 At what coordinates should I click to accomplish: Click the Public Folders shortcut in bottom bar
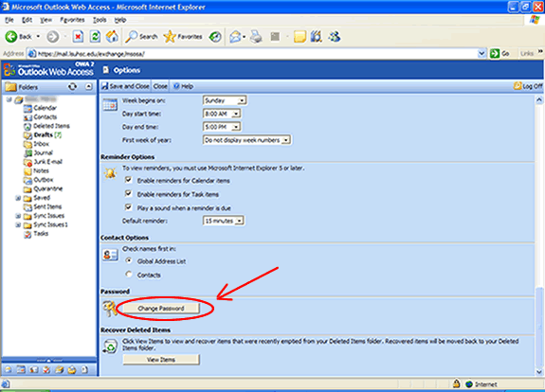coord(59,370)
